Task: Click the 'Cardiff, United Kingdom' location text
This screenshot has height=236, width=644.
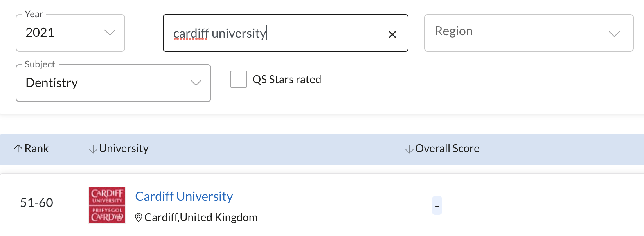Action: [201, 218]
